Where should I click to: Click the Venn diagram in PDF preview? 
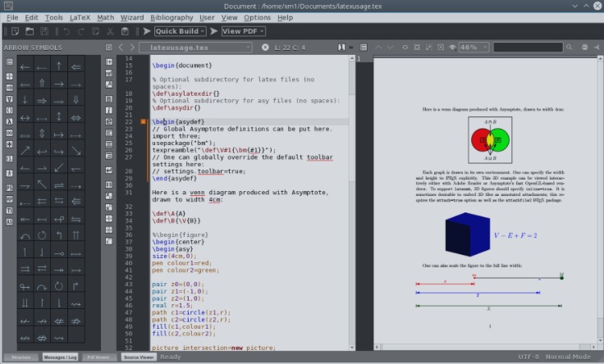point(490,139)
